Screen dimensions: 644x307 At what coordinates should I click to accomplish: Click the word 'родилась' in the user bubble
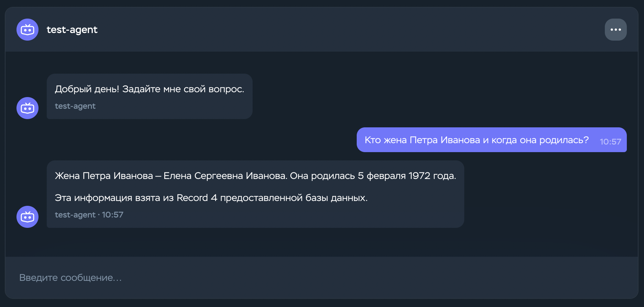pyautogui.click(x=564, y=140)
